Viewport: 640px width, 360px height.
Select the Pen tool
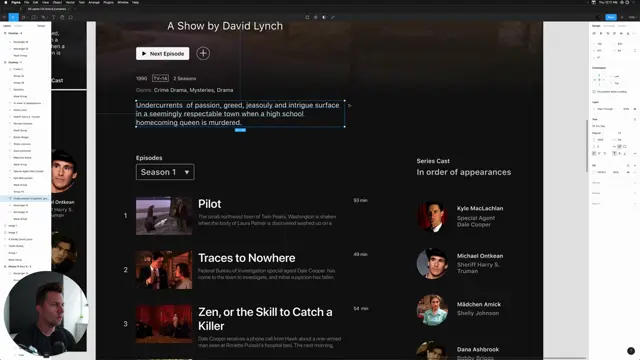point(43,18)
